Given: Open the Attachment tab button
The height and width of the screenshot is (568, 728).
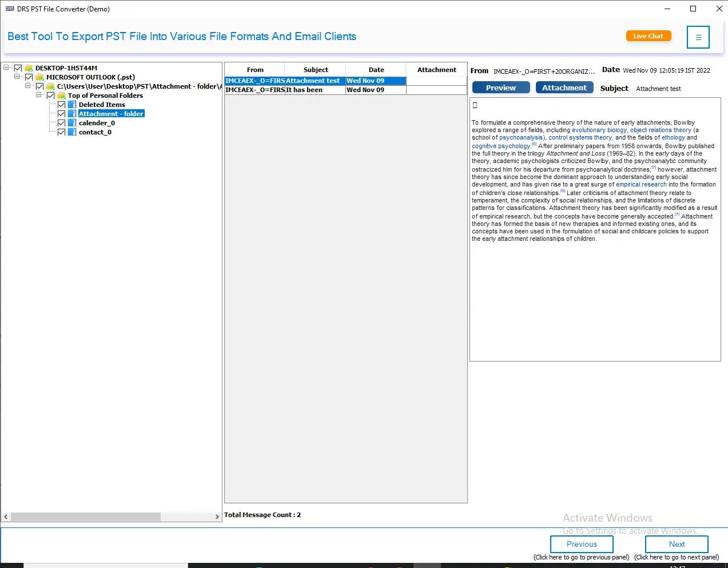Looking at the screenshot, I should (x=564, y=88).
